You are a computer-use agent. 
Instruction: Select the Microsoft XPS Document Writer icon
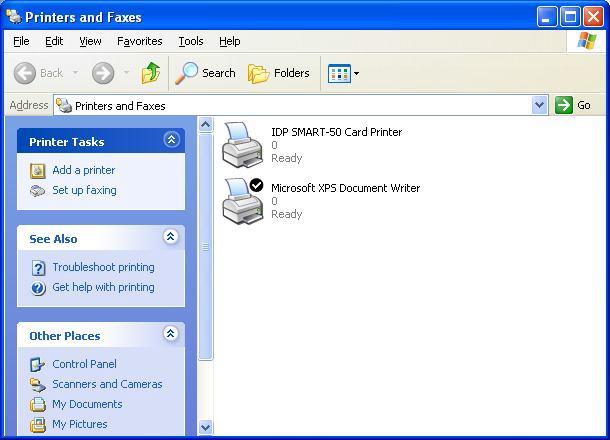click(x=242, y=201)
